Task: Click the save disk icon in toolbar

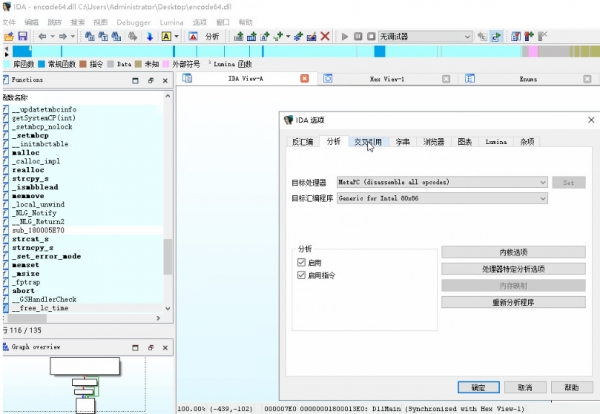Action: [x=21, y=36]
